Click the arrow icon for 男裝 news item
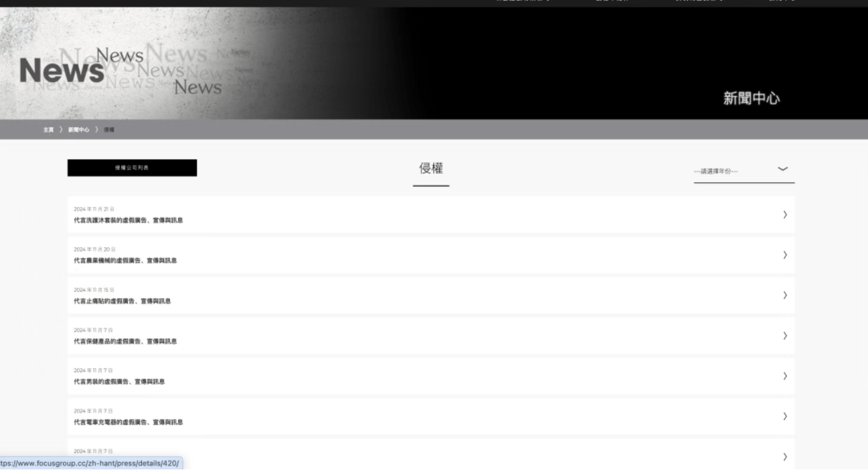Image resolution: width=868 pixels, height=474 pixels. click(785, 376)
